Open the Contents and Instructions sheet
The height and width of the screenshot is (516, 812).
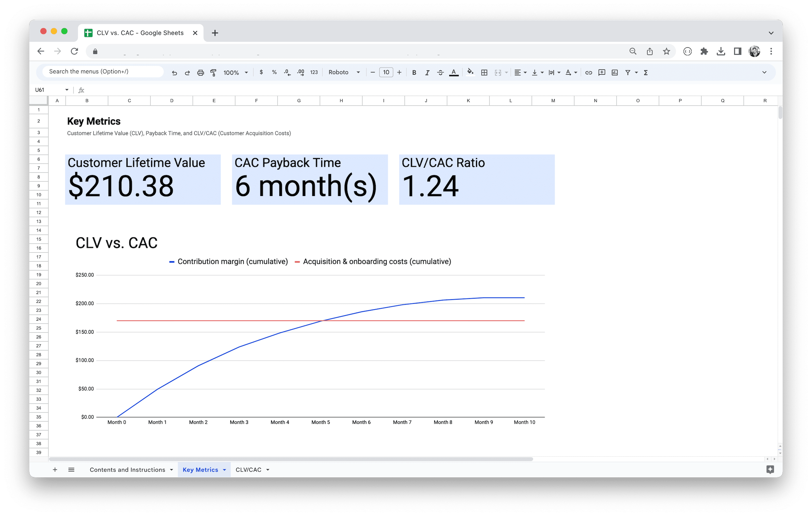point(127,470)
